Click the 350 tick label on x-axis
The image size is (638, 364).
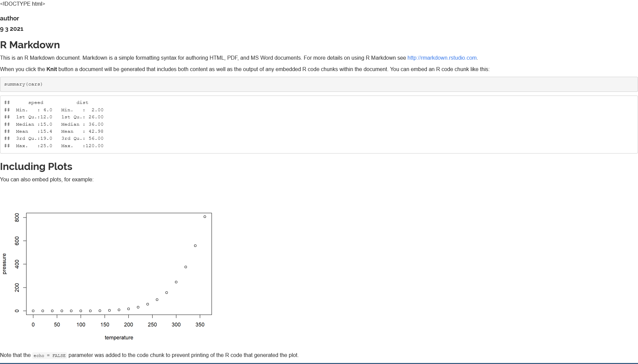point(200,324)
